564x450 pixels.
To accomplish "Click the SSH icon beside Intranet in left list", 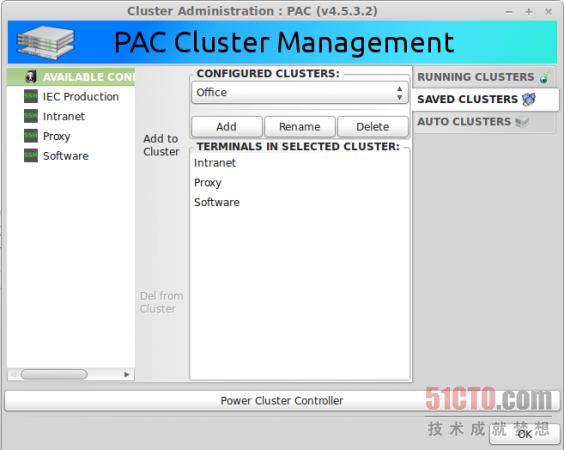I will point(31,116).
